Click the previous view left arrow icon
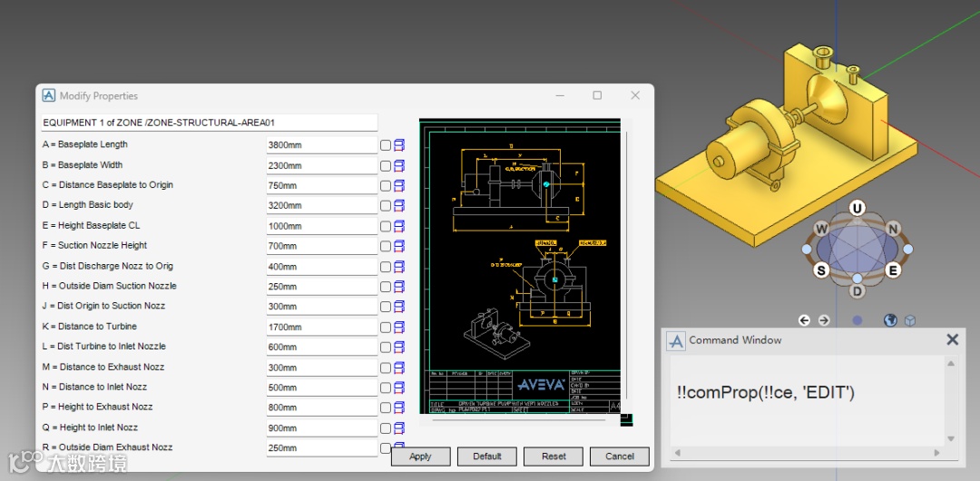Image resolution: width=980 pixels, height=481 pixels. click(804, 320)
